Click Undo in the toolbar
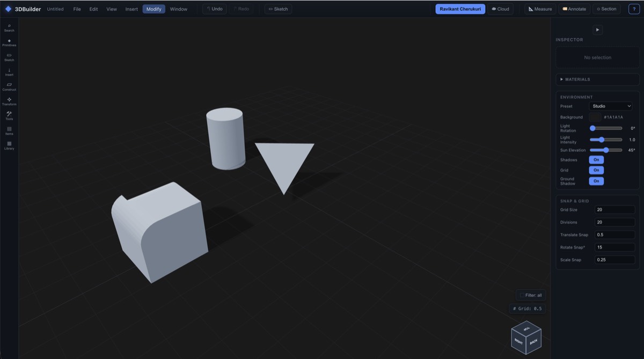644x359 pixels. point(215,9)
